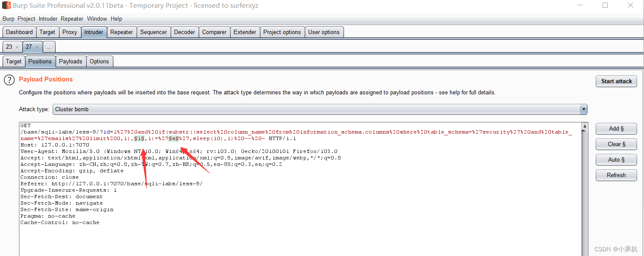The height and width of the screenshot is (256, 644).
Task: Select Intruder attack tab 23
Action: click(9, 47)
